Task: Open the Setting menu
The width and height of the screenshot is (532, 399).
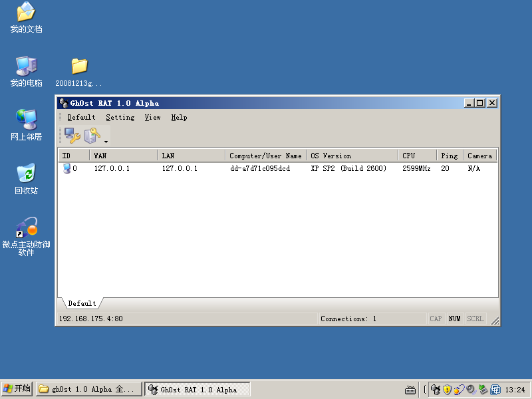Action: [120, 118]
